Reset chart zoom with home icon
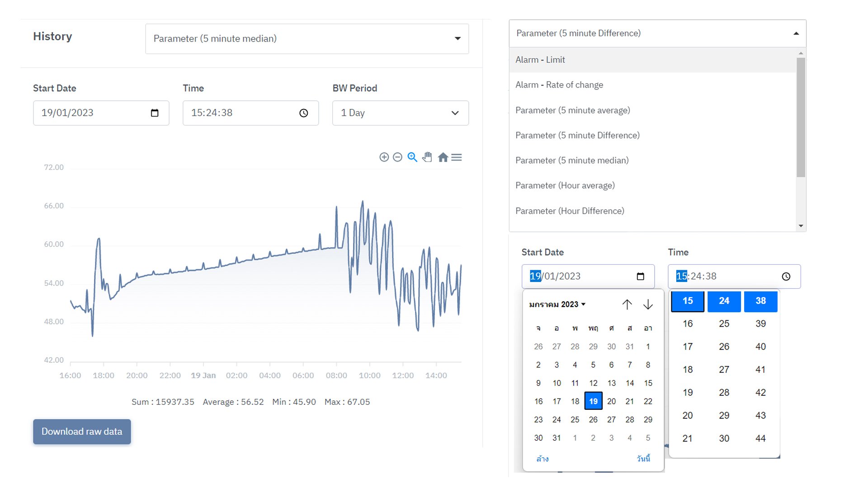868x488 pixels. coord(443,157)
